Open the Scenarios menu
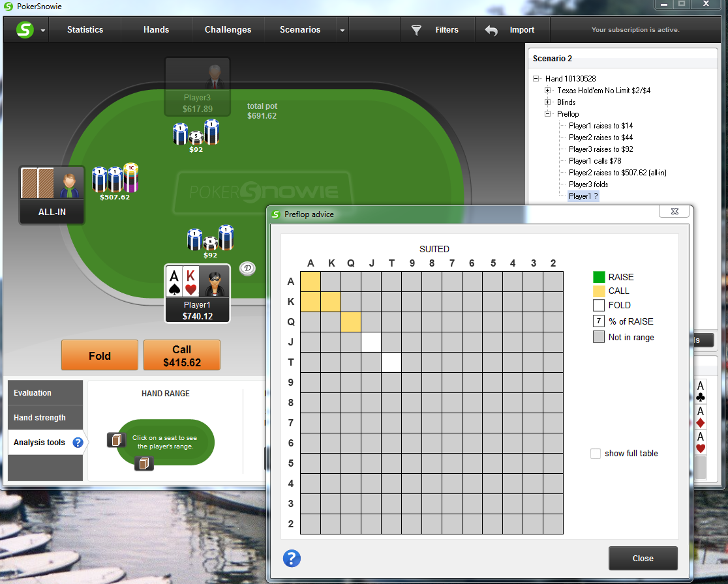728x584 pixels. 300,30
